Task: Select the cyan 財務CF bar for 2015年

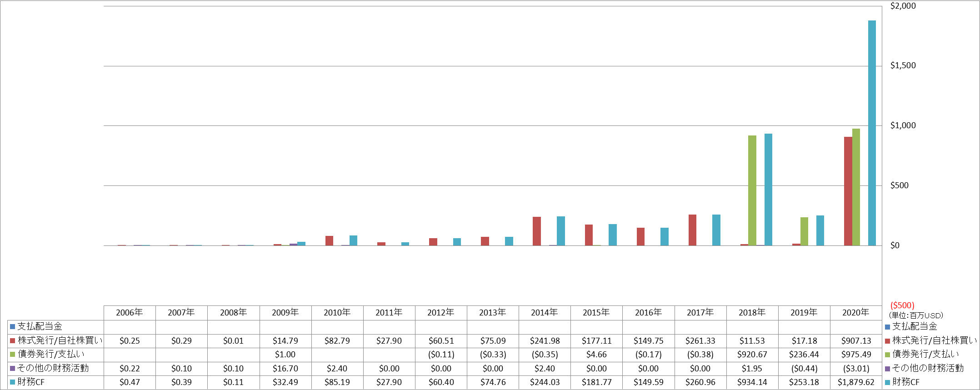Action: tap(613, 235)
